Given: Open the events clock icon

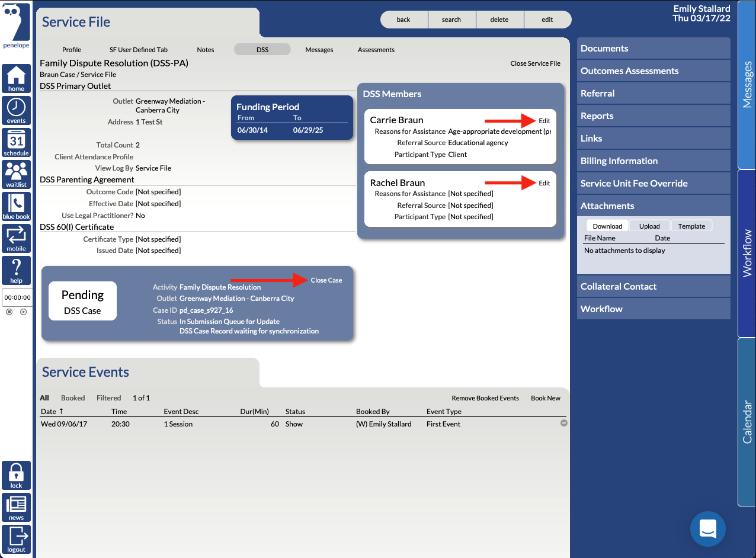Looking at the screenshot, I should point(16,111).
